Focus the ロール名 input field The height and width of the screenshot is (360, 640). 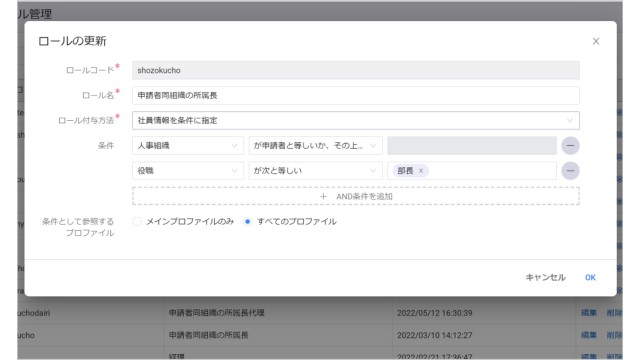tap(356, 96)
